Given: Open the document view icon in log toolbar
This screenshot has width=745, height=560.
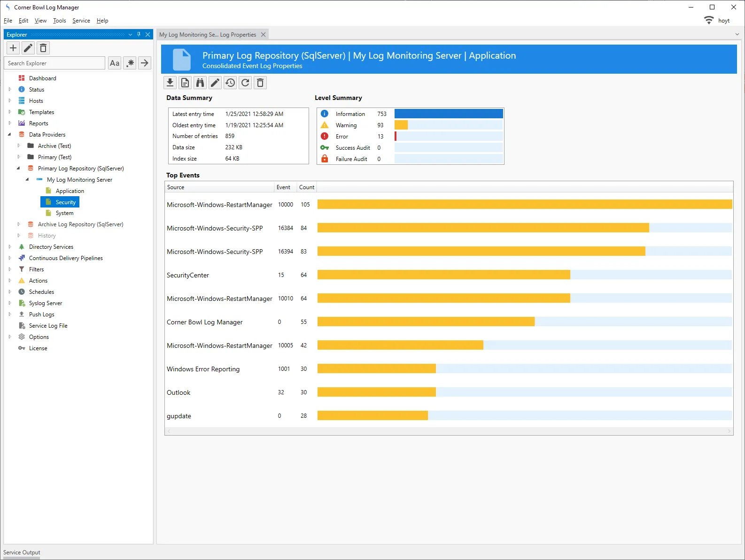Looking at the screenshot, I should (x=185, y=83).
